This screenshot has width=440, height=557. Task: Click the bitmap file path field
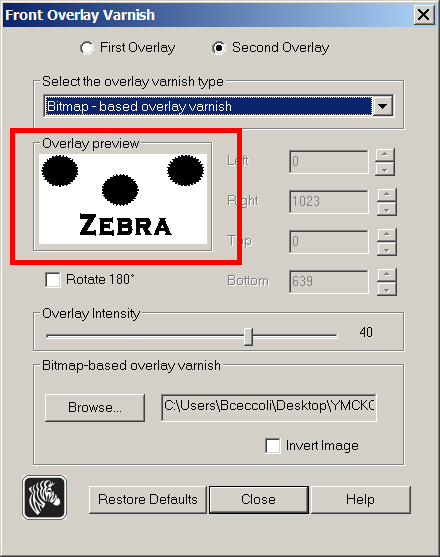pos(269,407)
